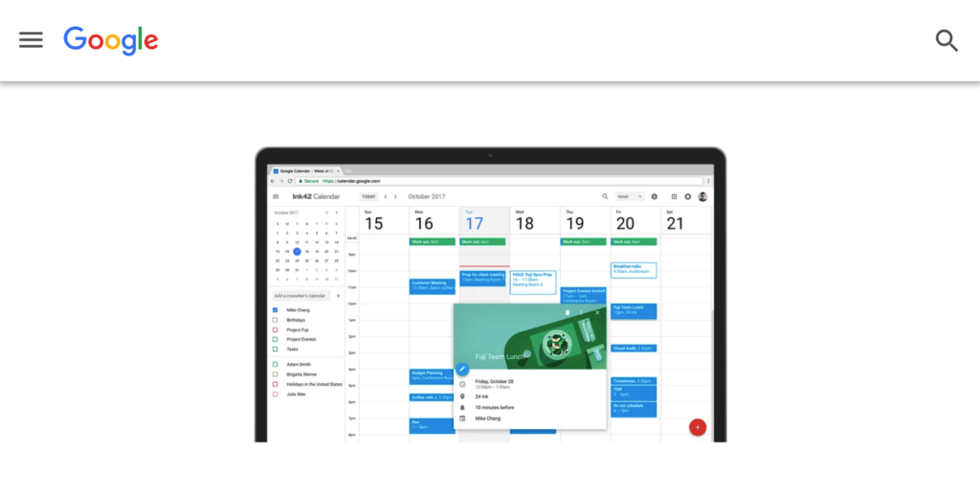Click the calendar.google.com address bar

499,181
